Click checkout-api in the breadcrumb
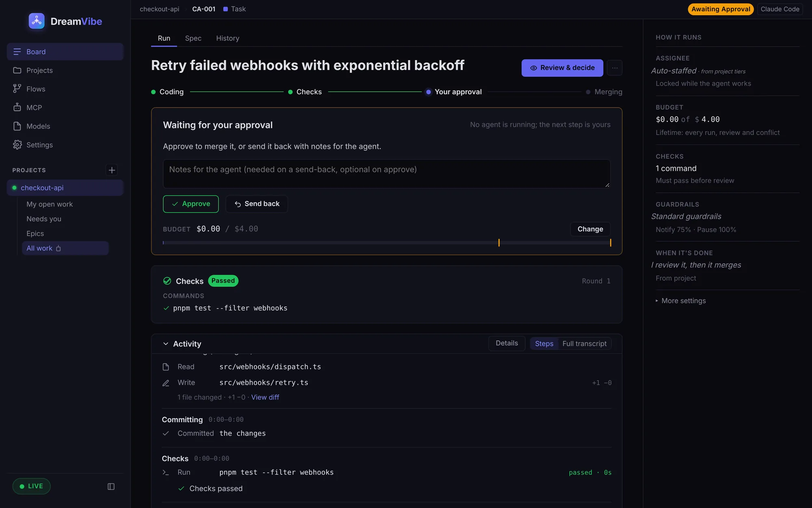The width and height of the screenshot is (812, 508). (x=160, y=9)
